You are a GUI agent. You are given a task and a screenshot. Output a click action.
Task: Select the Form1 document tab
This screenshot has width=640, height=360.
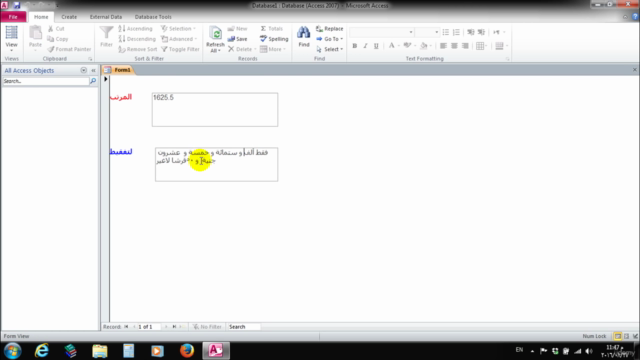pyautogui.click(x=118, y=70)
